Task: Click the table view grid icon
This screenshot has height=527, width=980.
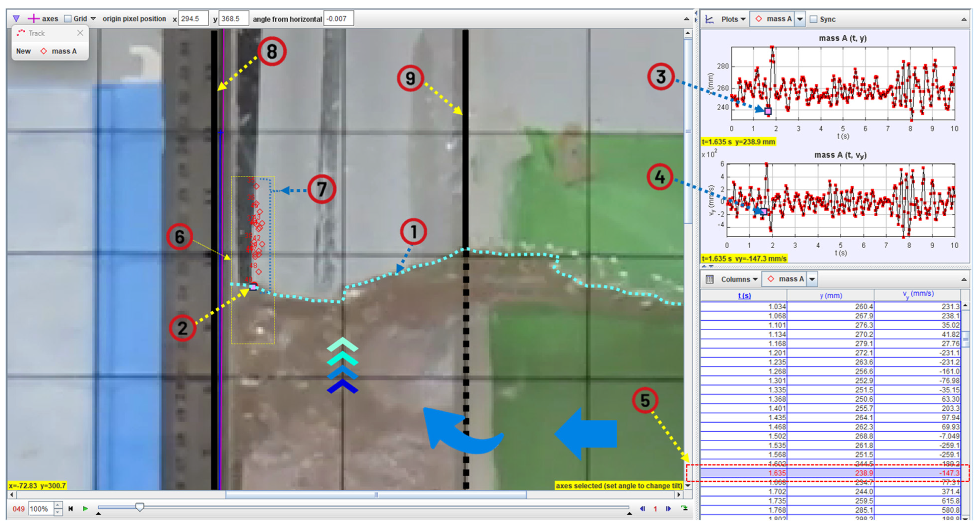Action: pyautogui.click(x=710, y=279)
